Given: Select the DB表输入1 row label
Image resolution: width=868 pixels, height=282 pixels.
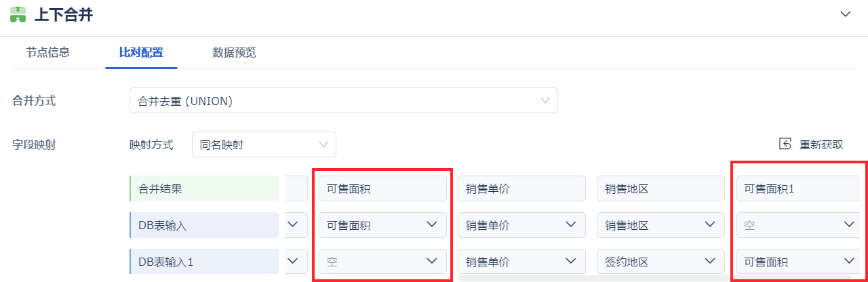Looking at the screenshot, I should (x=204, y=262).
